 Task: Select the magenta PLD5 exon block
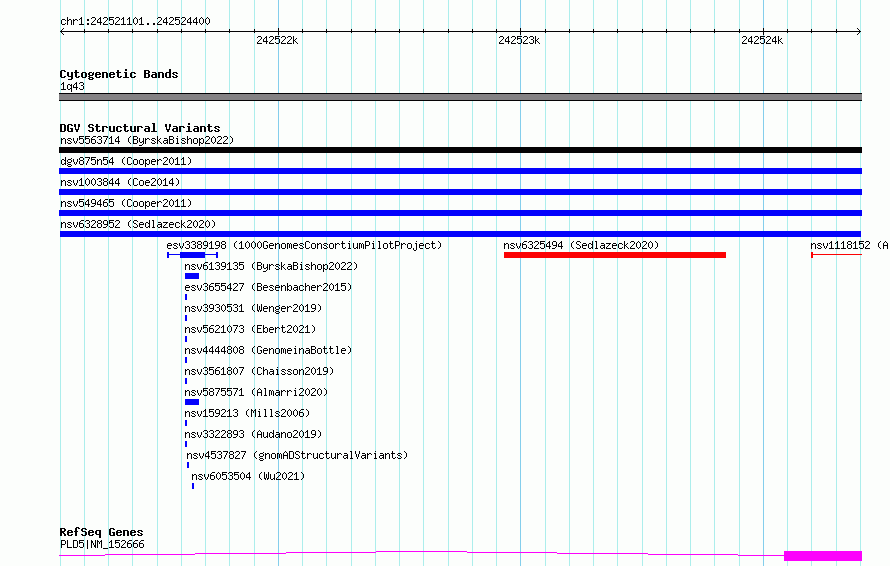(823, 556)
